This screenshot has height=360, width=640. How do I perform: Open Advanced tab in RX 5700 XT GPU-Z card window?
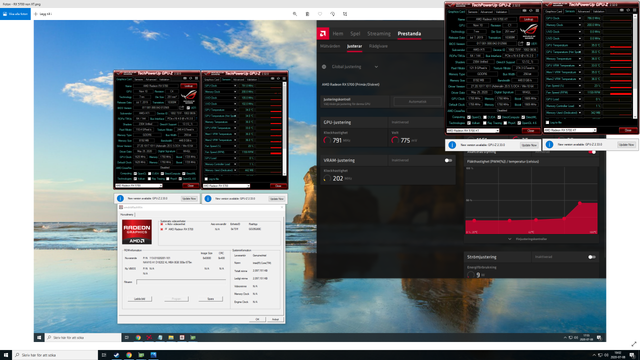pyautogui.click(x=487, y=12)
